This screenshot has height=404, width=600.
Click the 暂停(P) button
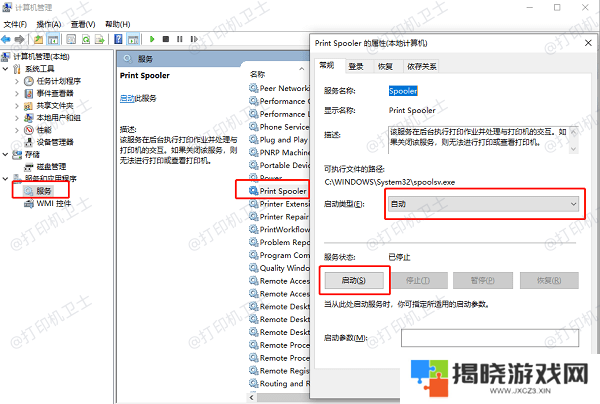click(483, 280)
